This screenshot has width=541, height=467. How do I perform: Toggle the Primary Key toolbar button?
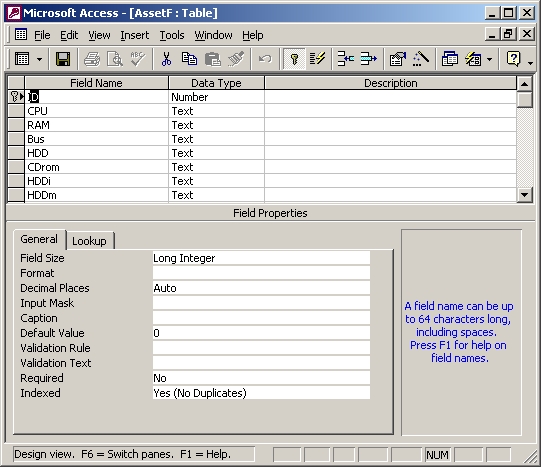point(294,59)
